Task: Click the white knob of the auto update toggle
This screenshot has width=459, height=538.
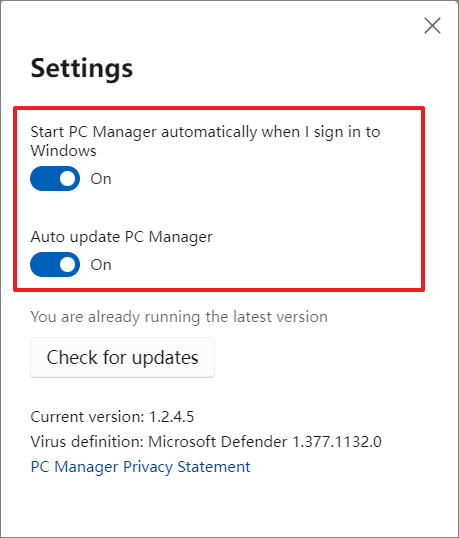Action: [67, 265]
